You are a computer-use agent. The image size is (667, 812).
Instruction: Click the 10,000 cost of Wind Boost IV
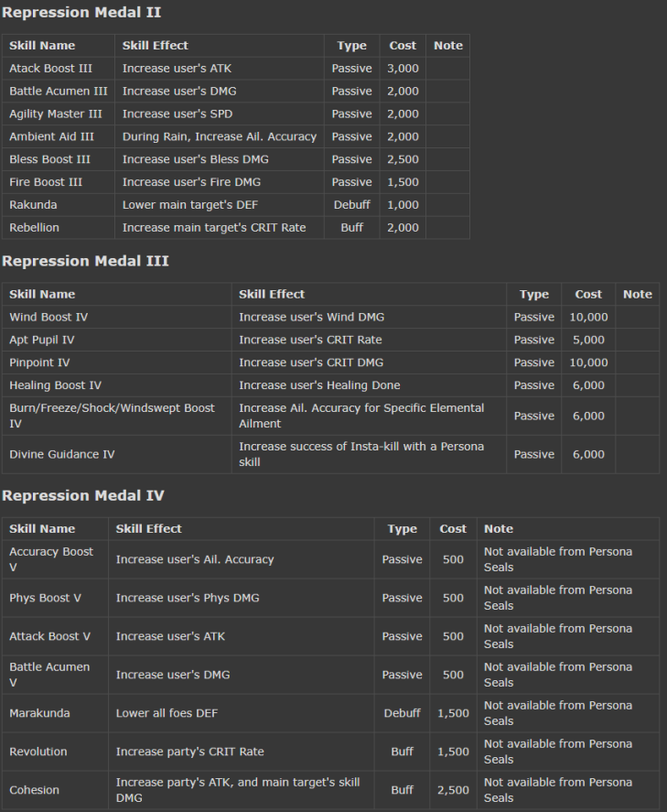[589, 317]
